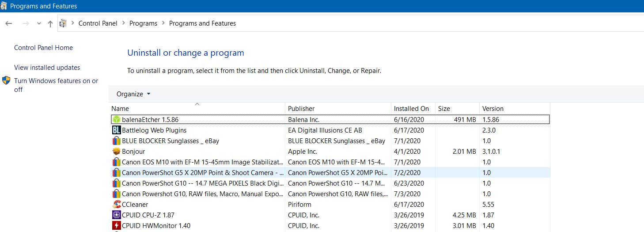Select BLUE BLOCKER Sunglasses _ eBay name
Screen dimensions: 644x232
[170, 141]
